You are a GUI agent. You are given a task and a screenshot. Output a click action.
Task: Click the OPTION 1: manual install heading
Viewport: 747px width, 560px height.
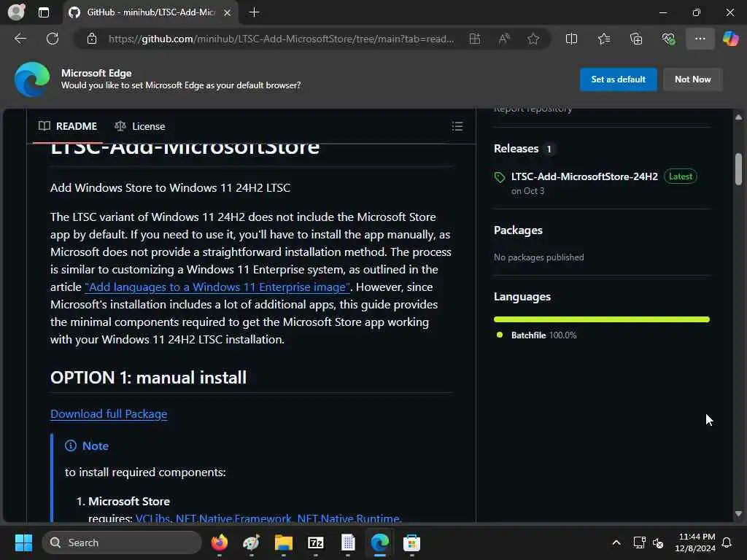coord(148,378)
